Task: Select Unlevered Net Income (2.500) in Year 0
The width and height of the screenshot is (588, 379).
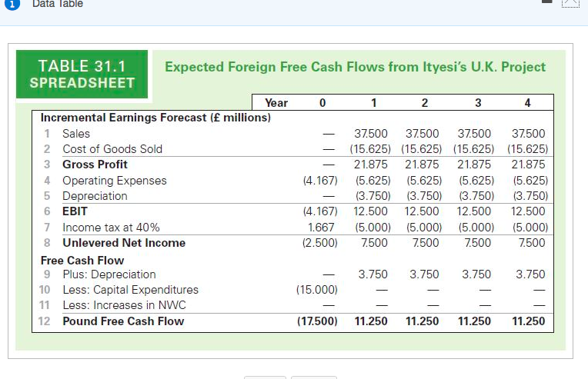Action: (320, 243)
